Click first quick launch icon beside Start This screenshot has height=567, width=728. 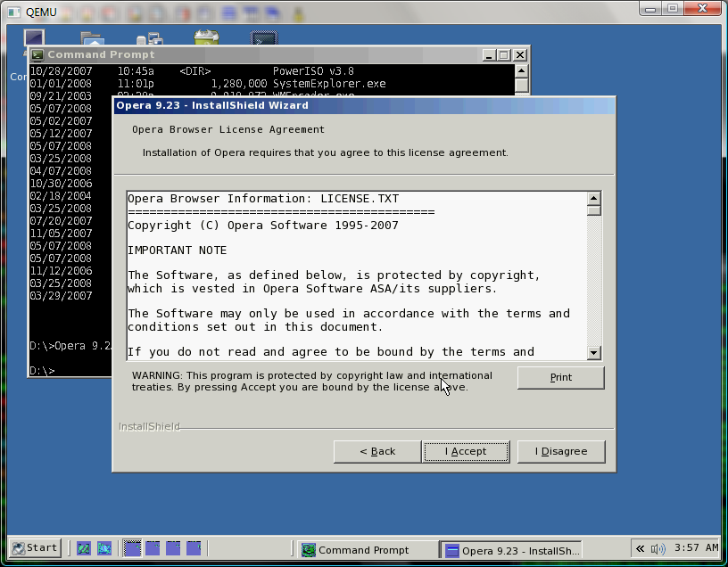coord(84,548)
